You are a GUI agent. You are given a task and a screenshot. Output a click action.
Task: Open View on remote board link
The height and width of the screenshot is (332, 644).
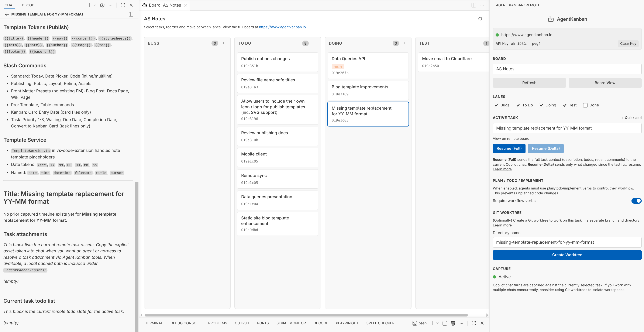click(x=511, y=139)
